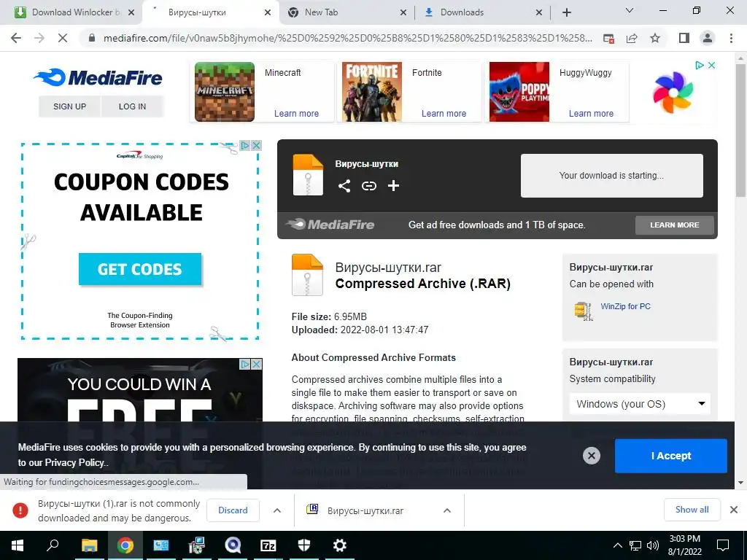Click Show all downloads
This screenshot has width=747, height=560.
692,510
